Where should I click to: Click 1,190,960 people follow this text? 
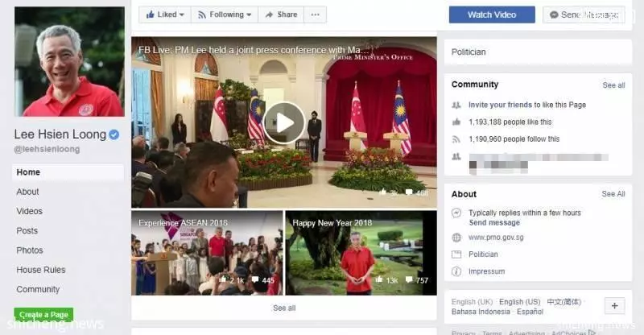click(x=514, y=139)
